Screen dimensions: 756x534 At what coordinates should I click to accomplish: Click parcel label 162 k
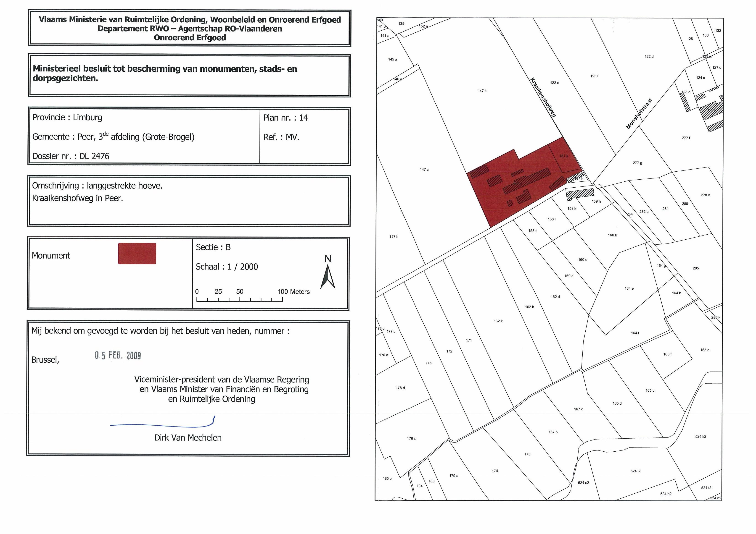click(x=498, y=321)
